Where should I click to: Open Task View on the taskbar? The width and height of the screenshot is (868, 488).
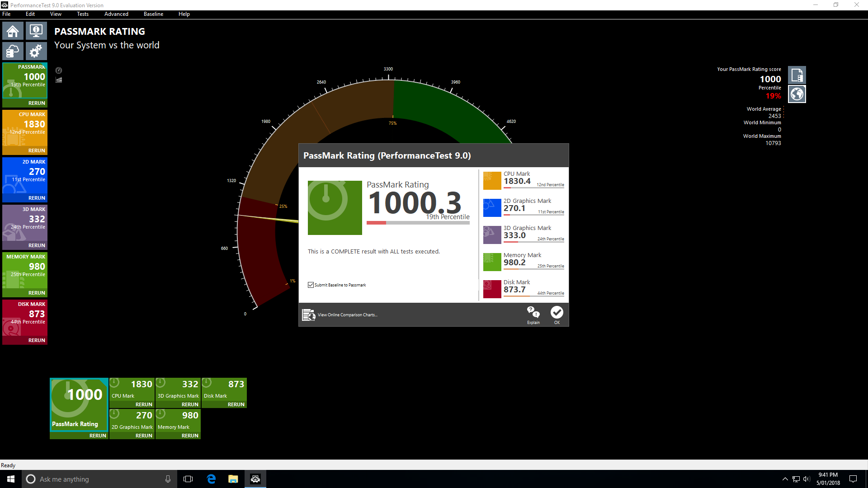pyautogui.click(x=188, y=479)
